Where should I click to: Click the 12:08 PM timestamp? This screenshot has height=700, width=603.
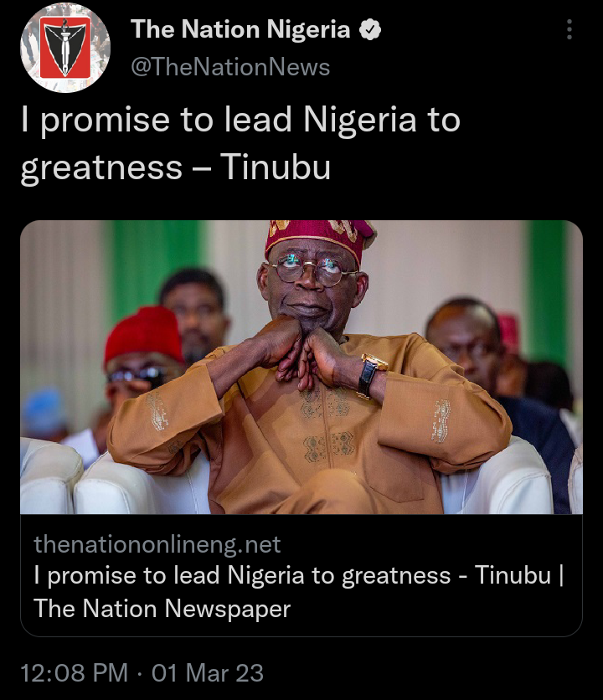[x=75, y=672]
